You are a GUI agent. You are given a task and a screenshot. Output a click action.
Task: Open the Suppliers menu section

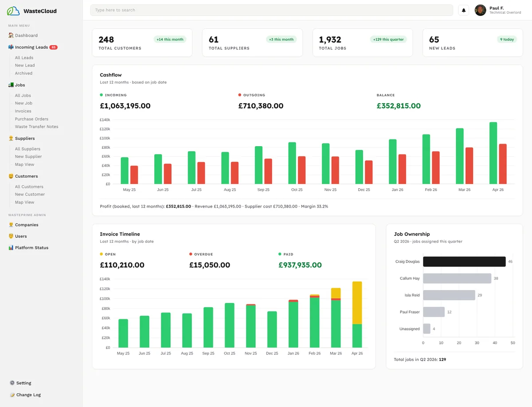(25, 138)
